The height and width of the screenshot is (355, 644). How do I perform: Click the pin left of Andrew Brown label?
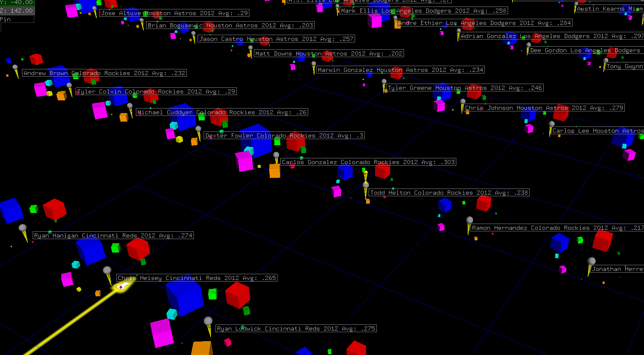(x=16, y=68)
